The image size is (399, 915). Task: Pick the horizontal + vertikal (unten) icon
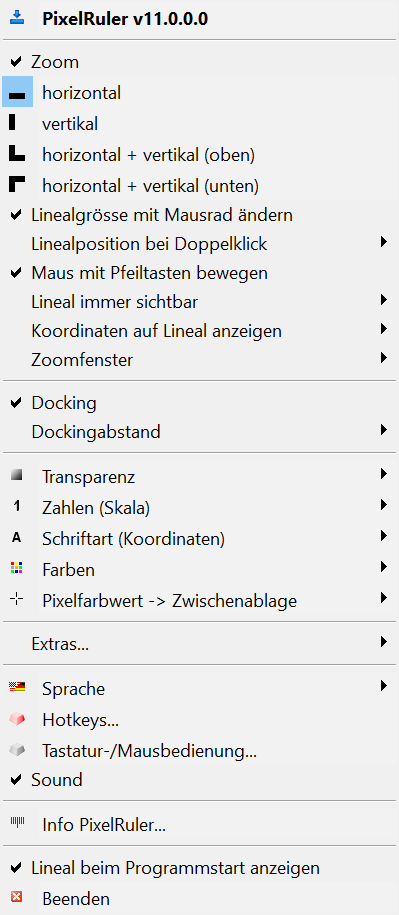[x=17, y=184]
